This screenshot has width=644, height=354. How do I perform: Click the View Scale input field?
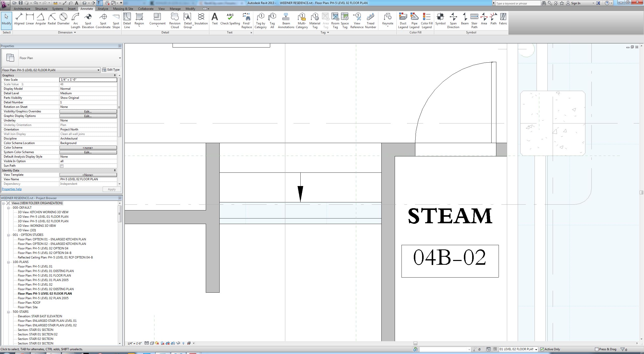(x=88, y=80)
